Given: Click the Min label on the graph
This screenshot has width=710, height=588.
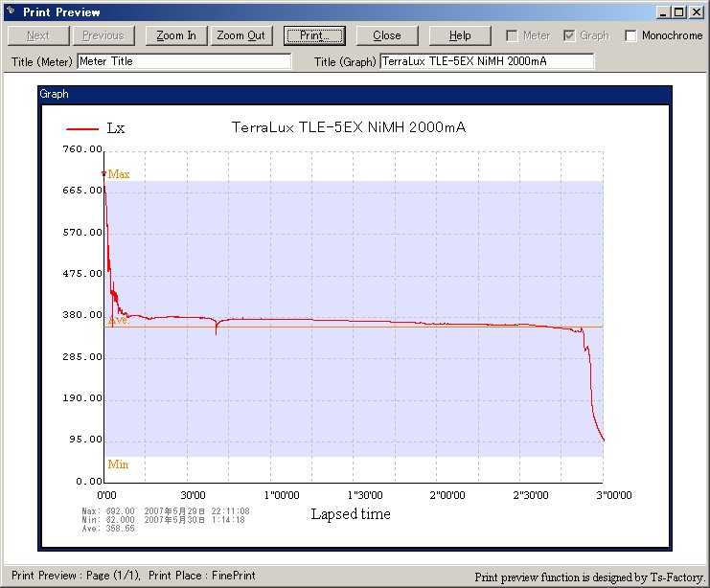Looking at the screenshot, I should pyautogui.click(x=118, y=464).
